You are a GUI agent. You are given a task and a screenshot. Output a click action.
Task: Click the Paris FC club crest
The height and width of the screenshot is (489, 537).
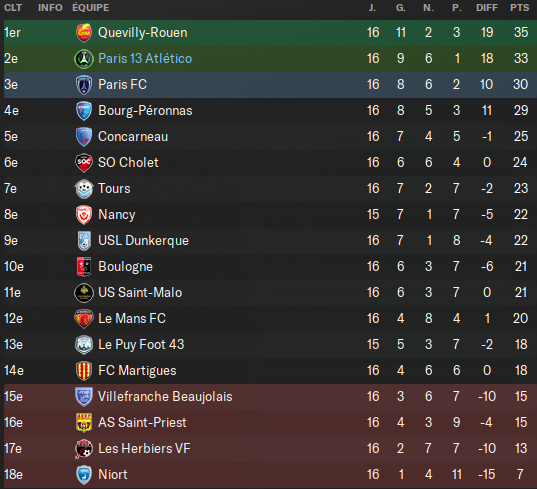click(84, 85)
